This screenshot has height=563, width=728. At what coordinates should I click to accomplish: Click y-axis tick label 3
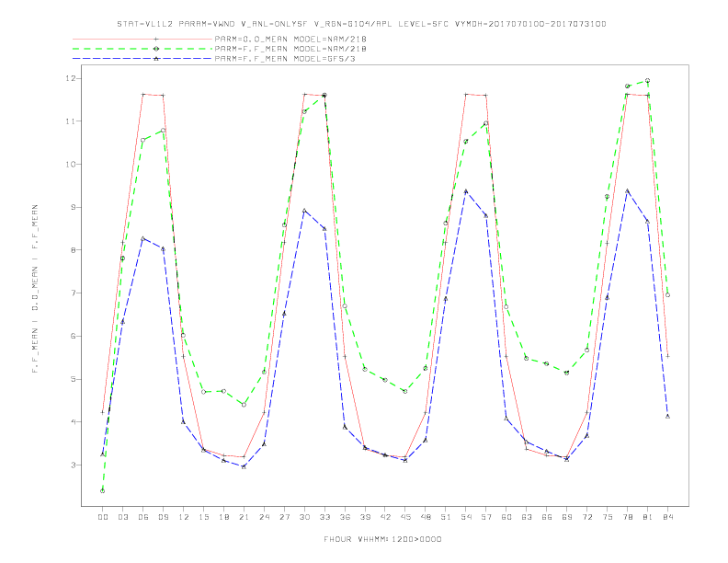72,465
